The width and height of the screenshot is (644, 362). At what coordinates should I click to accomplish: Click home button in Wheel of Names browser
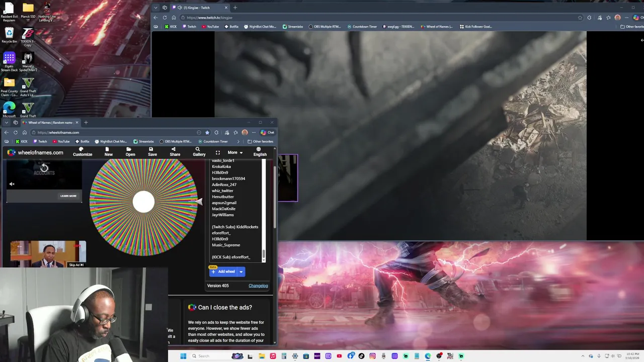pos(25,132)
